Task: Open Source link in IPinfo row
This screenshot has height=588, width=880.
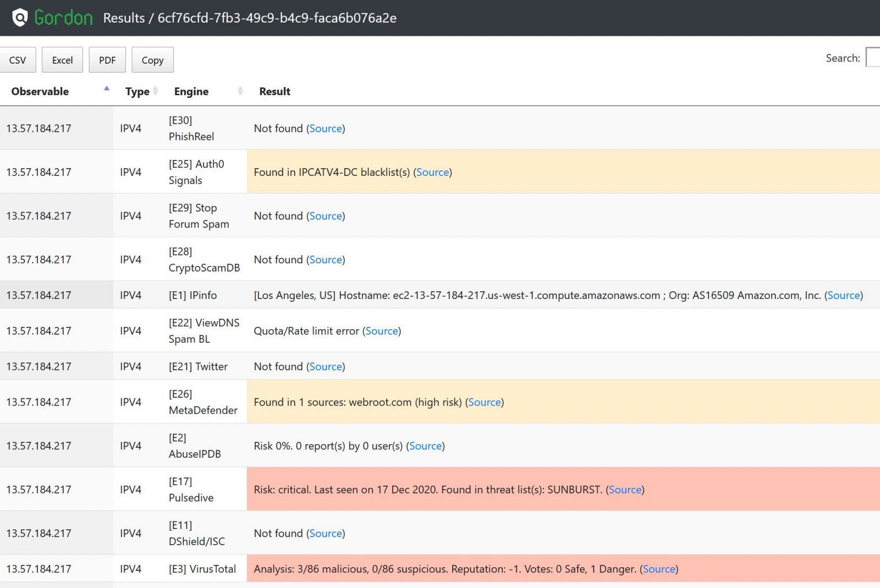Action: (x=844, y=295)
